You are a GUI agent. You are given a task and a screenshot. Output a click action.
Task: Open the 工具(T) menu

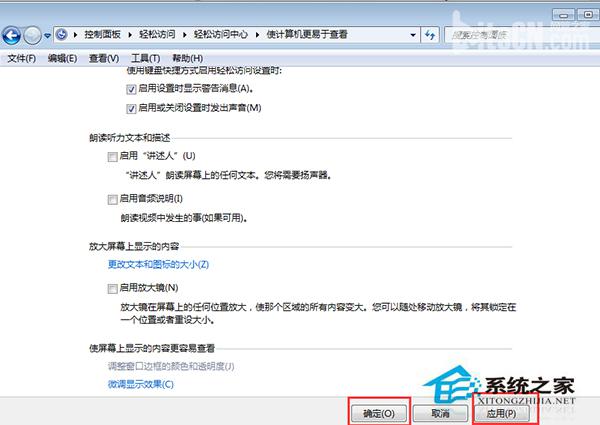pos(145,59)
